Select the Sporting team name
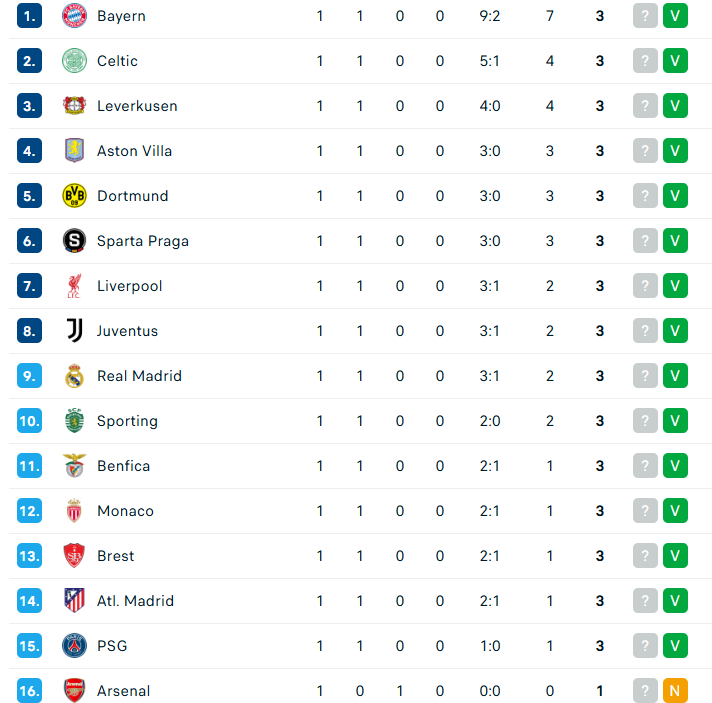The height and width of the screenshot is (703, 712). [128, 421]
